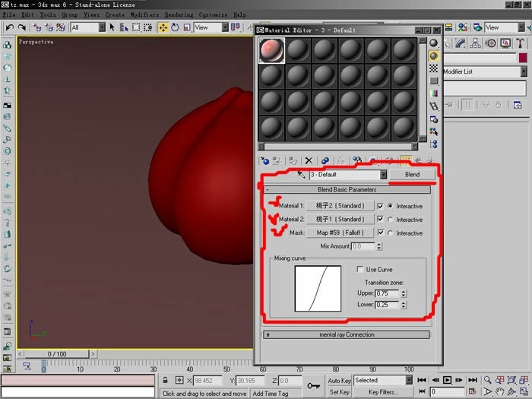Viewport: 532px width, 399px height.
Task: Click the Zoom magnifier viewport icon
Action: tap(488, 380)
